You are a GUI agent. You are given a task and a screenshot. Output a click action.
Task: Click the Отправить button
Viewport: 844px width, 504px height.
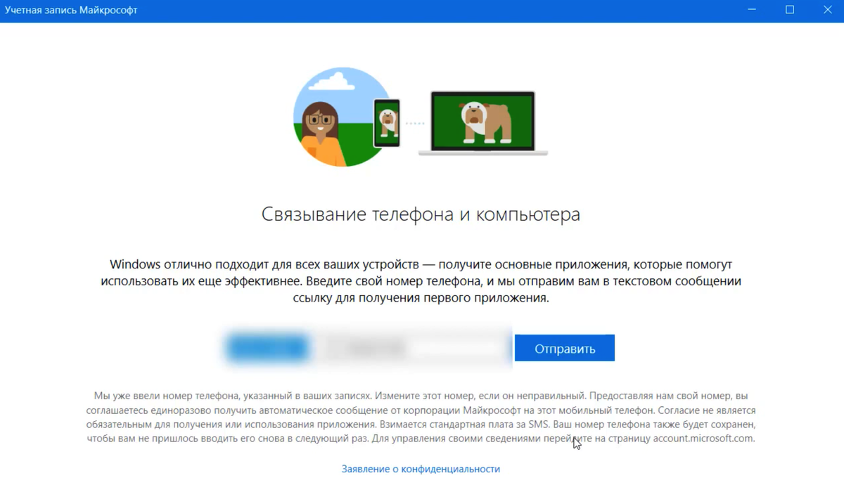point(565,348)
